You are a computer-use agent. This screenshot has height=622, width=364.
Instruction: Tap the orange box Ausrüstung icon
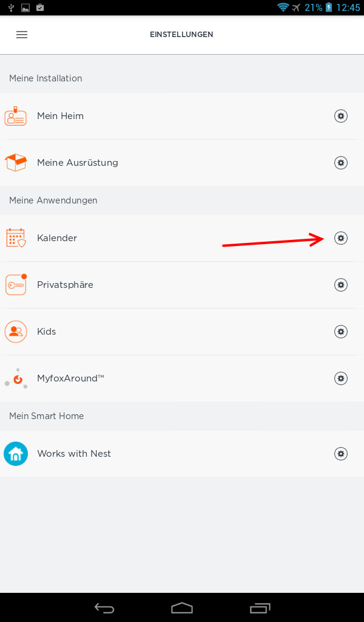coord(15,163)
